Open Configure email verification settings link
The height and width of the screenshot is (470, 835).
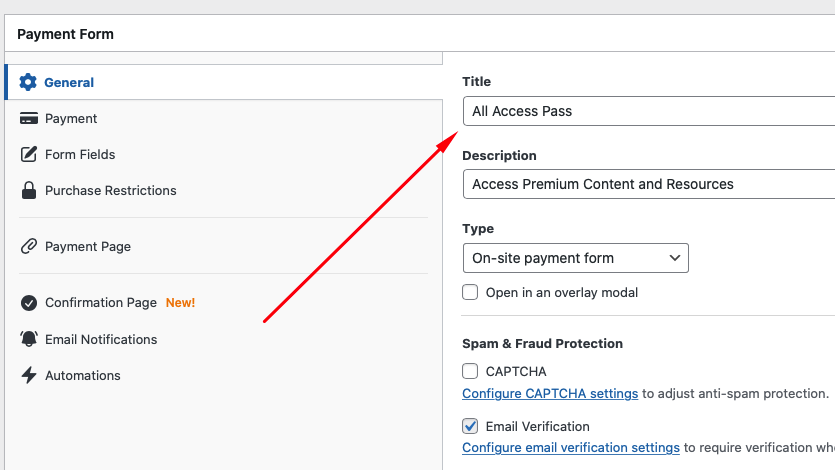pyautogui.click(x=570, y=448)
